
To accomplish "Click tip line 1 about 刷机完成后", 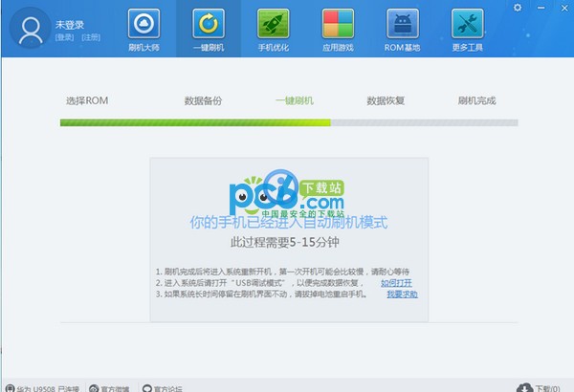I will (x=282, y=272).
